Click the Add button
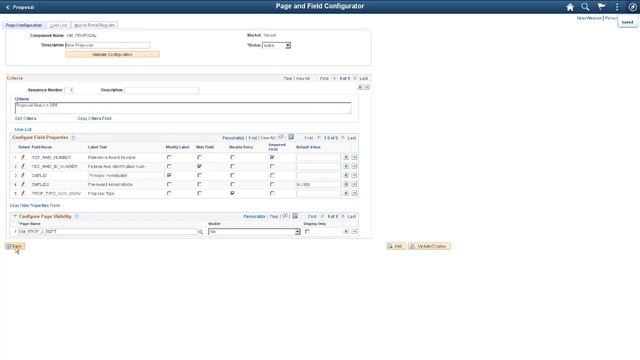 click(396, 246)
